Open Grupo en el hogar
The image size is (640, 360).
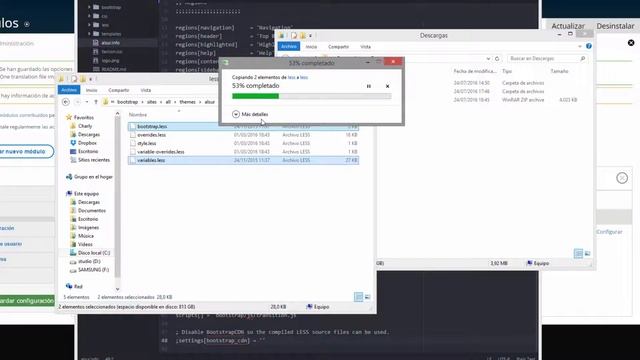pos(89,177)
